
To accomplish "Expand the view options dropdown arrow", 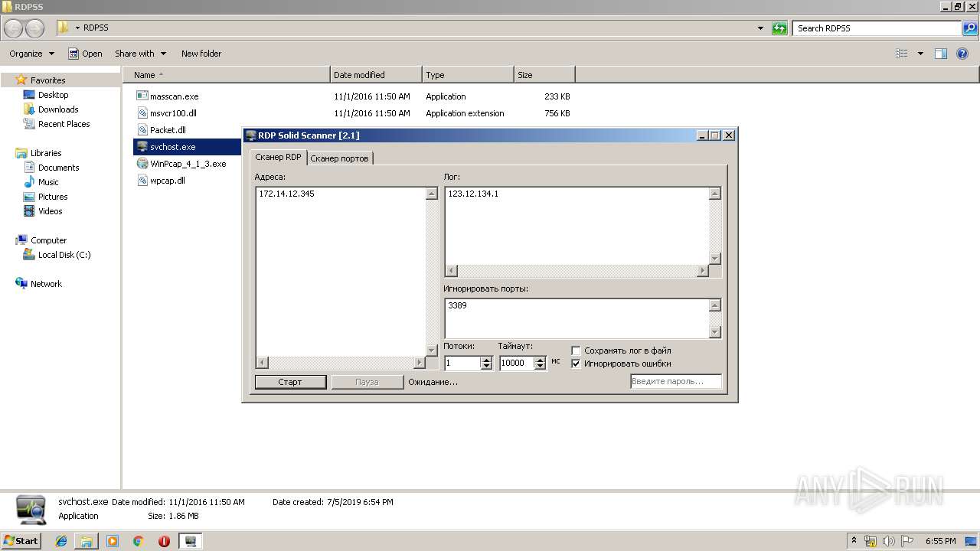I will [920, 54].
